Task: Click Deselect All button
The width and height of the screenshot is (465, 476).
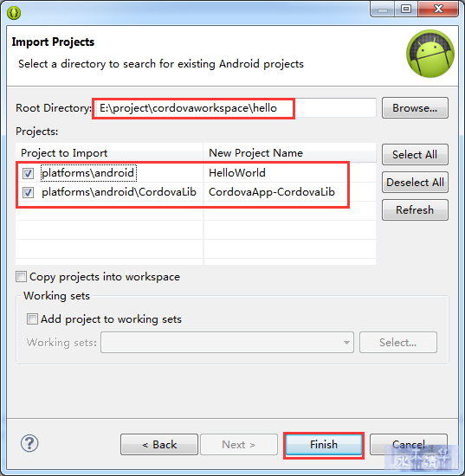Action: (415, 182)
